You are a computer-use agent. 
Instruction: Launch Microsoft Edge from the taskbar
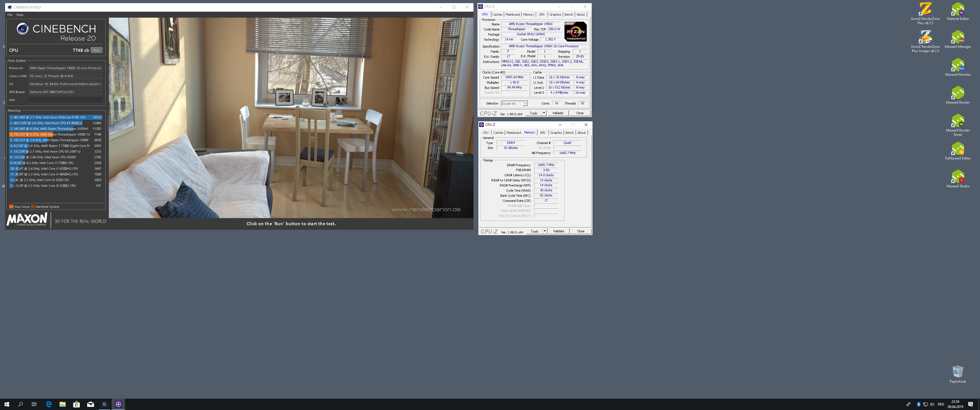pos(49,404)
